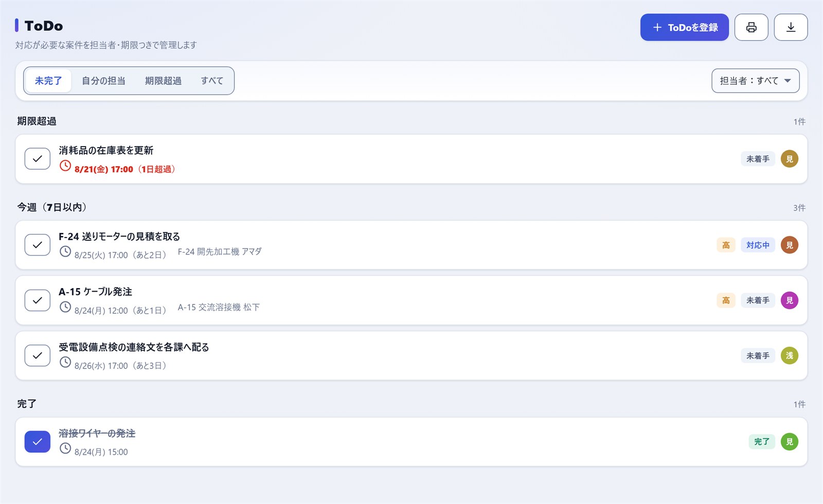The width and height of the screenshot is (823, 504).
Task: Click the purple avatar on A-15 ケーブル発注
Action: (790, 300)
